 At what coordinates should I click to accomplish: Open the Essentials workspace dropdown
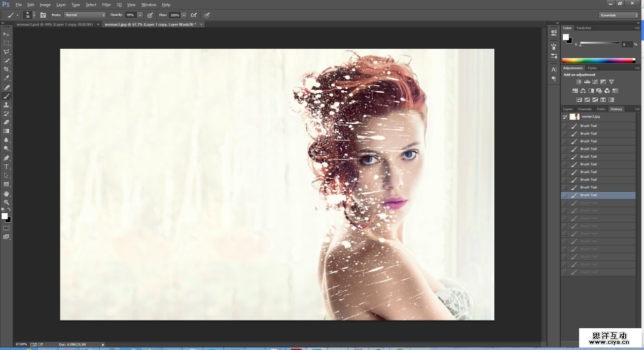[x=618, y=15]
